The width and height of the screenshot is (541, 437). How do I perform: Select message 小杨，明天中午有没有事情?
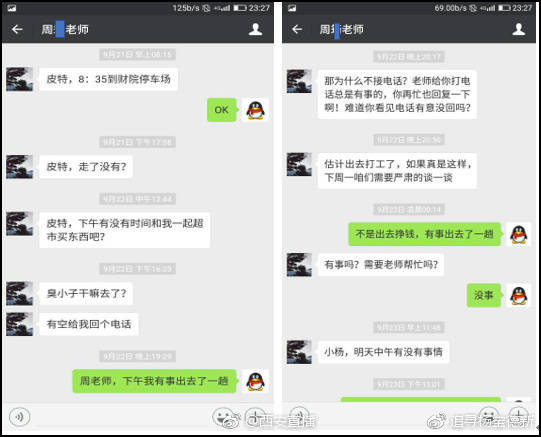pyautogui.click(x=383, y=352)
